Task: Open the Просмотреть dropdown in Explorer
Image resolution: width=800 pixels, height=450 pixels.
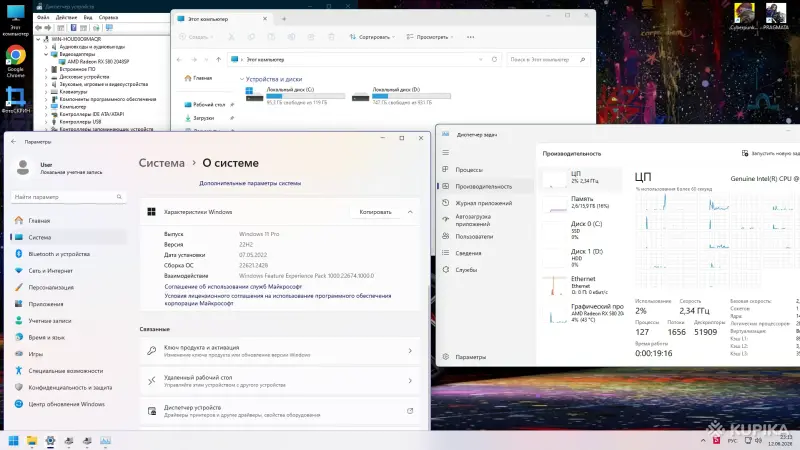Action: pos(430,37)
